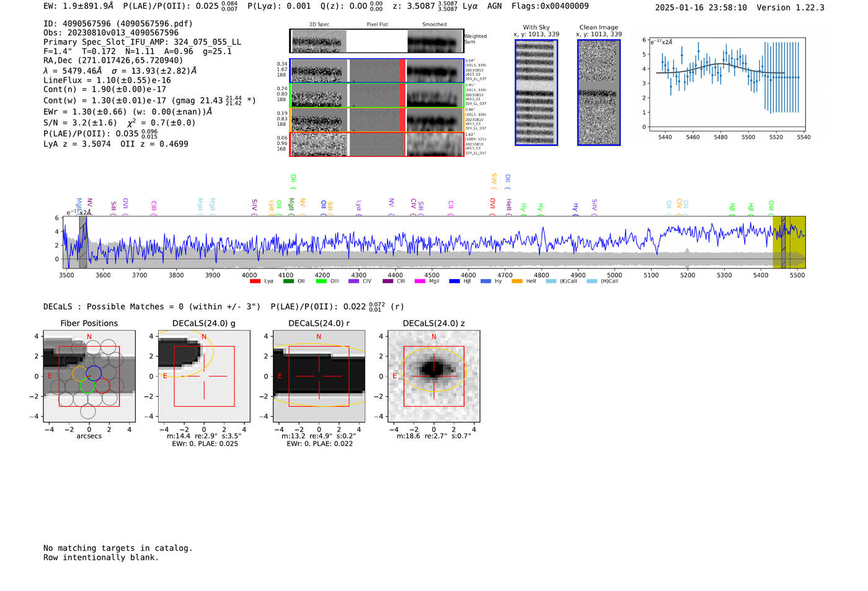Click the Flags:0x00400009 text
The image size is (868, 591).
pyautogui.click(x=550, y=6)
